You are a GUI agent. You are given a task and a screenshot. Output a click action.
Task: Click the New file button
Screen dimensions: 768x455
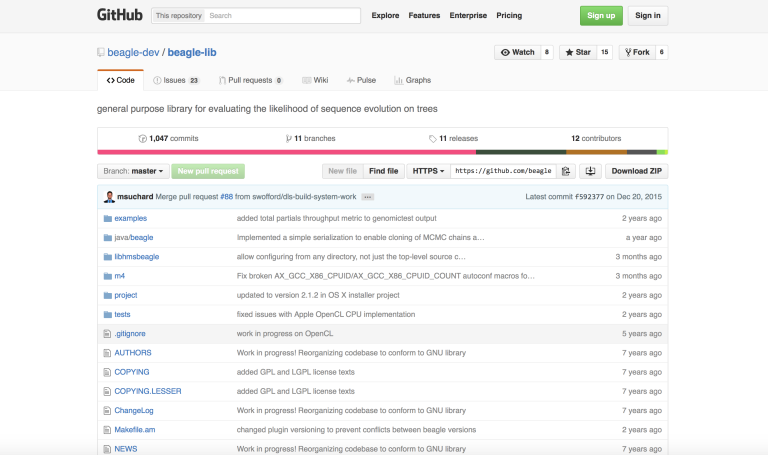[x=342, y=171]
